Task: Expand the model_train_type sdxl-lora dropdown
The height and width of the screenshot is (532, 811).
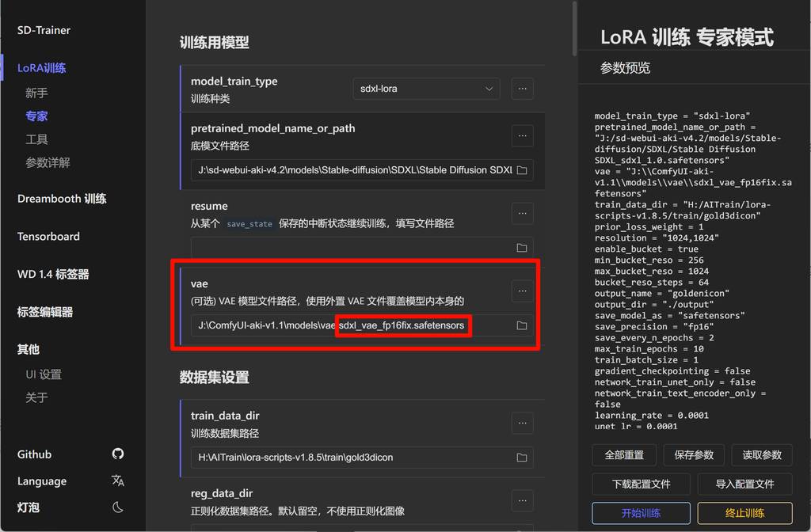Action: point(426,89)
